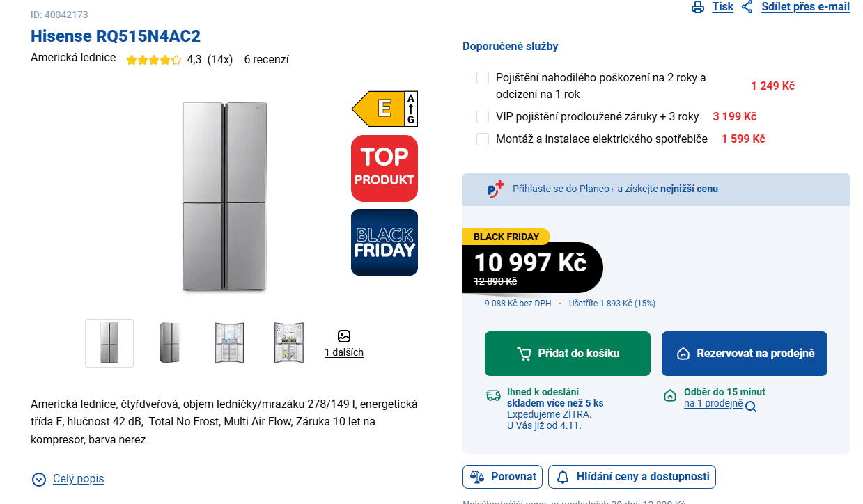The height and width of the screenshot is (504, 863).
Task: Click the magnifier icon beside na 1 prodejně
Action: 750,407
